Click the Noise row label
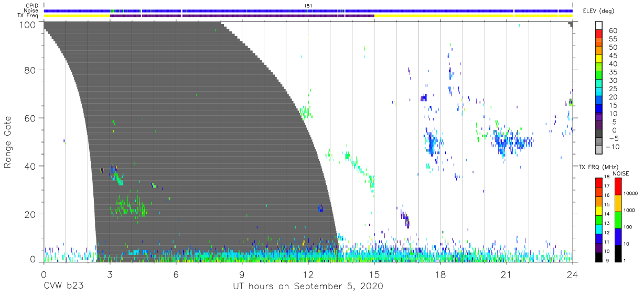Image resolution: width=644 pixels, height=297 pixels. [x=32, y=10]
